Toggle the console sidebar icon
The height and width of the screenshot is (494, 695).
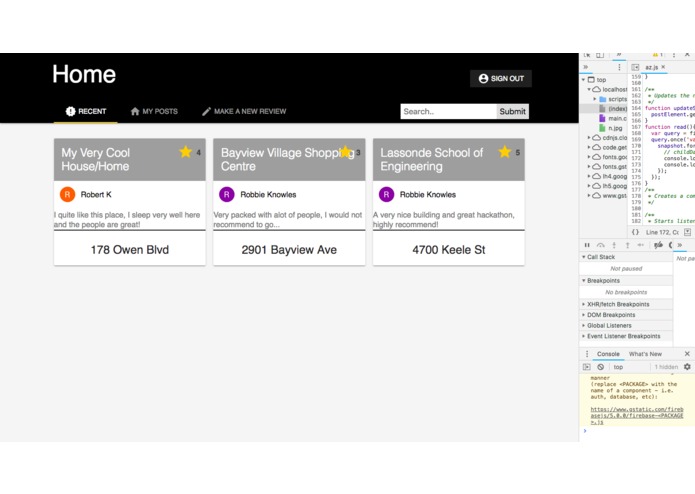(x=587, y=367)
